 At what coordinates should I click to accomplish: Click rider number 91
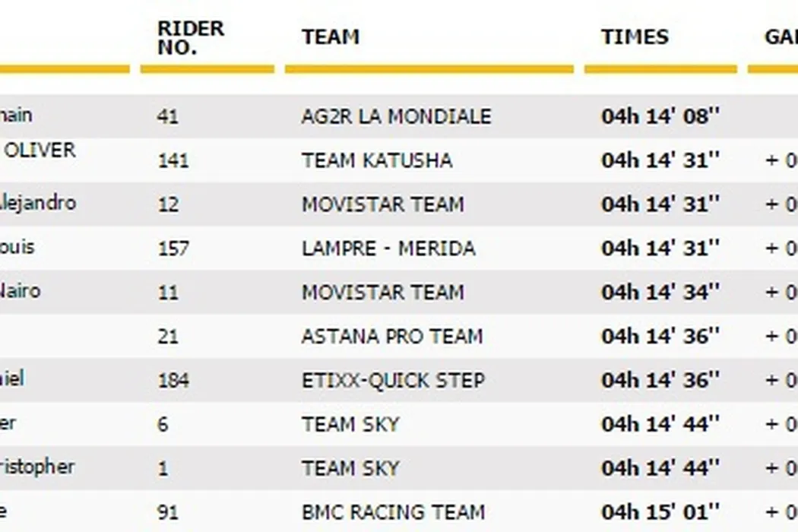click(166, 512)
